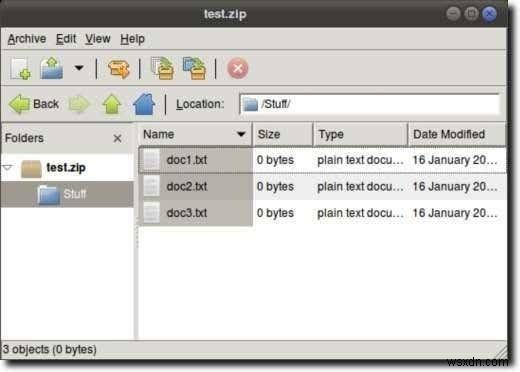
Task: Click the Stuff folder icon in tree
Action: (49, 194)
